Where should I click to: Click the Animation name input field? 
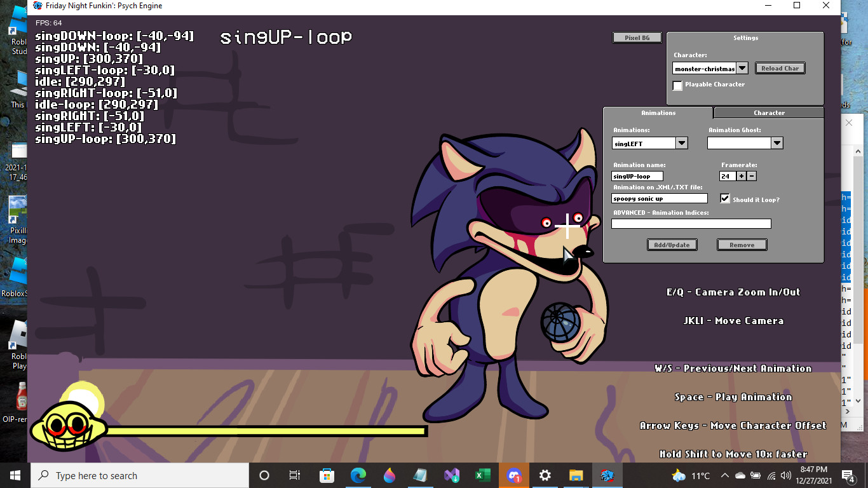pyautogui.click(x=637, y=176)
